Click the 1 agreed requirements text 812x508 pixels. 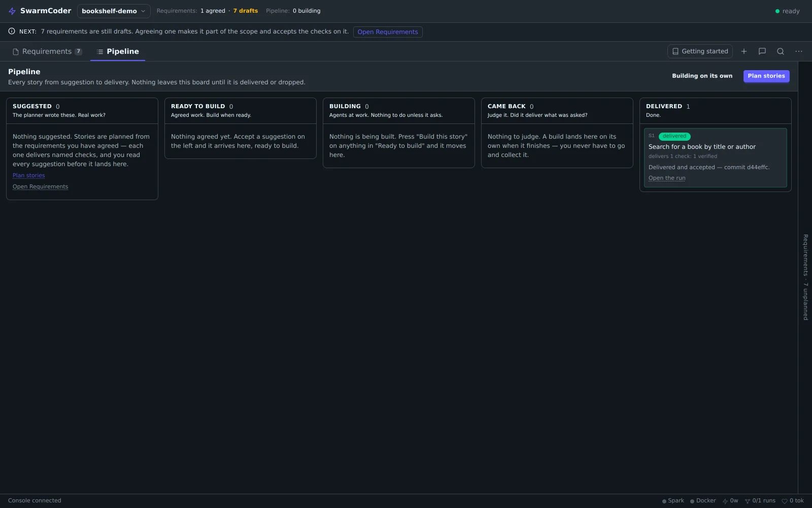point(213,11)
